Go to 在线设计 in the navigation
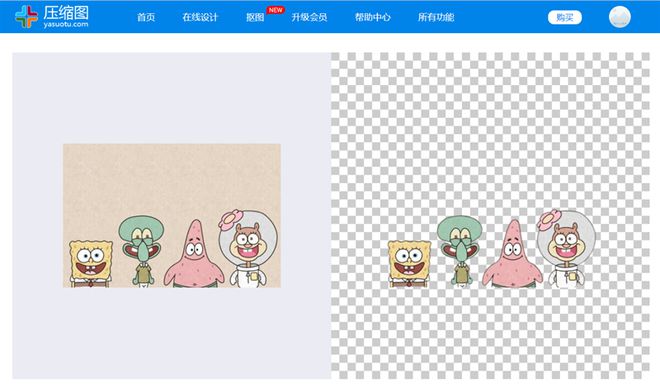 coord(200,17)
